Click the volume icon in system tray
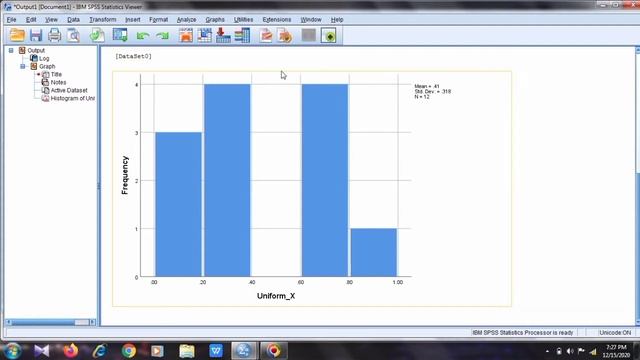This screenshot has height=360, width=640. (570, 351)
